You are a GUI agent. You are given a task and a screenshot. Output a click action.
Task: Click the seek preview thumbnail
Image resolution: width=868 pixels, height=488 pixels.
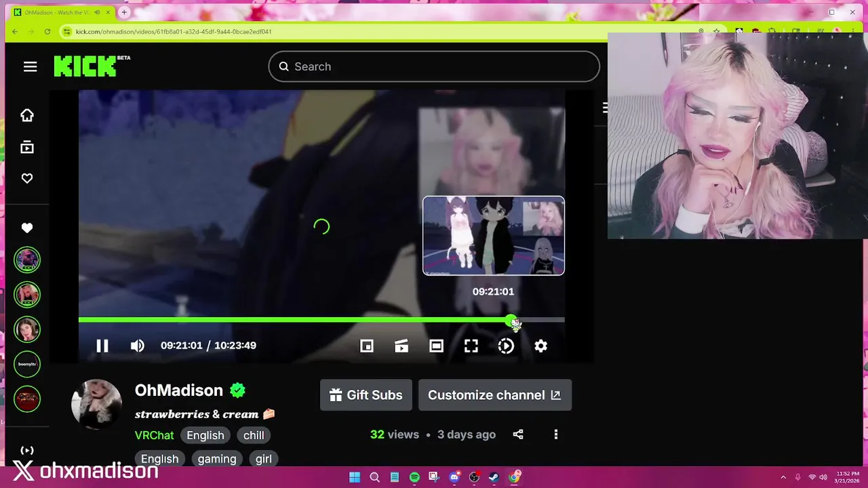(494, 236)
